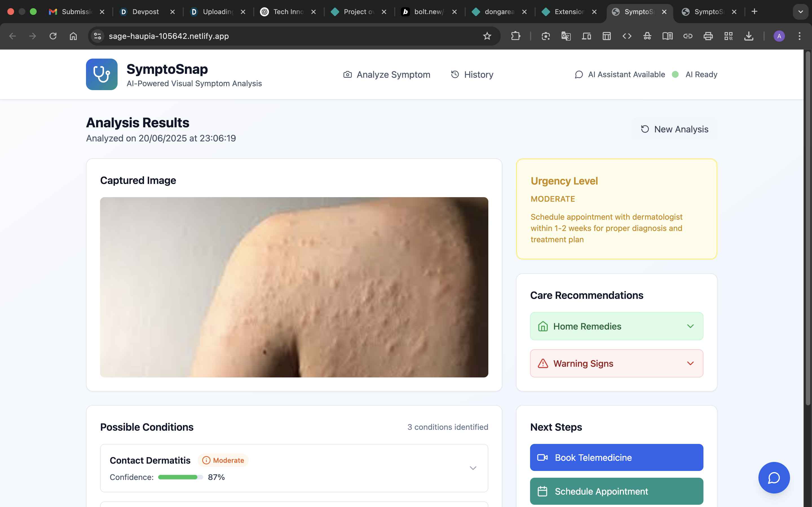Click the translate page toolbar icon
This screenshot has height=507, width=812.
point(566,36)
